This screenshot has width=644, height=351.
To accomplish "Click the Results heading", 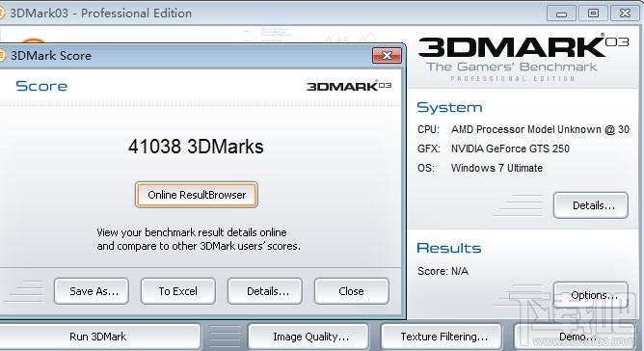I will pos(449,248).
